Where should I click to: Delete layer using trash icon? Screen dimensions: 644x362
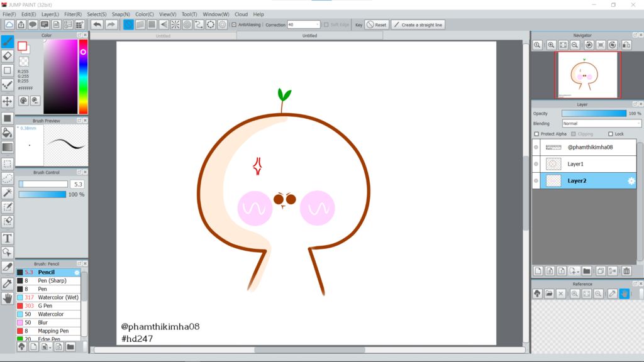(x=626, y=271)
